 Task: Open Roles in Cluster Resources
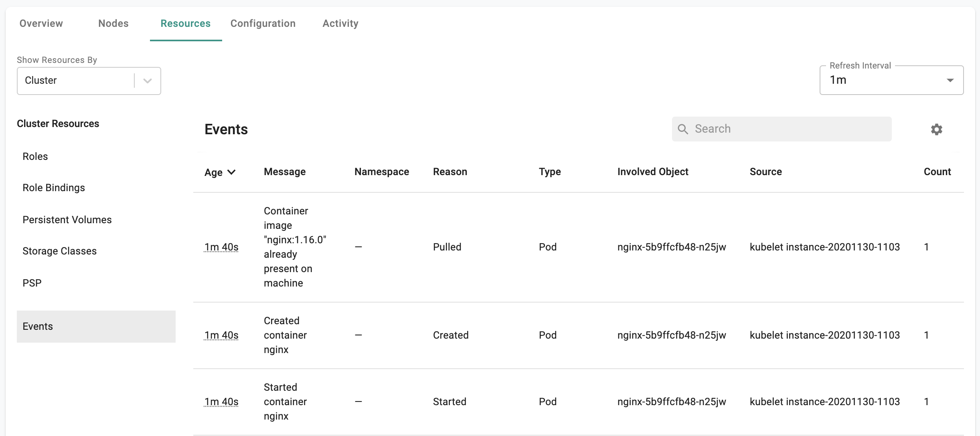click(35, 156)
